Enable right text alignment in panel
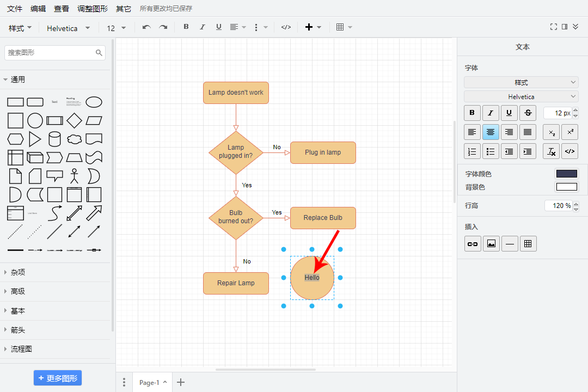 click(509, 132)
